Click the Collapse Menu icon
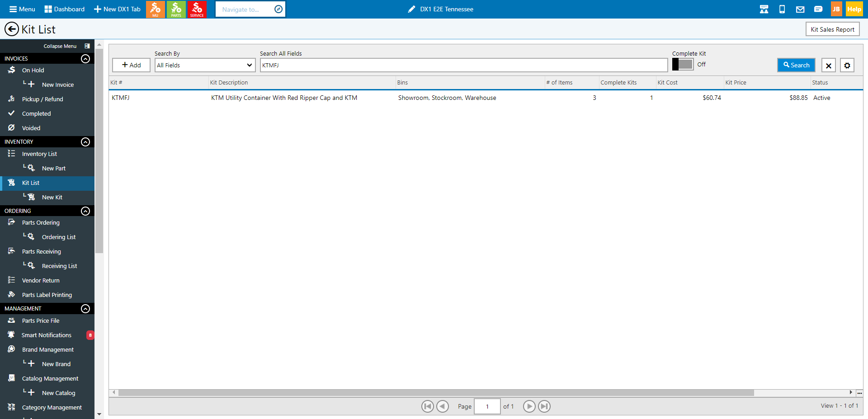The image size is (868, 419). click(x=87, y=46)
